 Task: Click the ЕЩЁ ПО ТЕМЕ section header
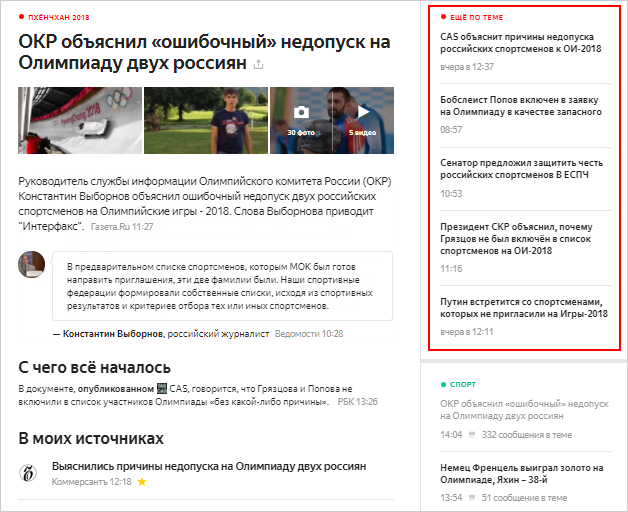tap(477, 17)
